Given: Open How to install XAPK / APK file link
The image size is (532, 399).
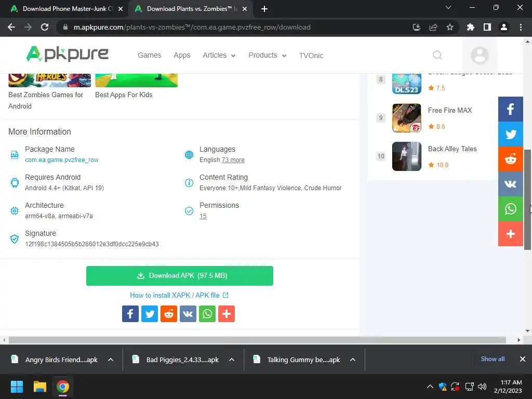Looking at the screenshot, I should click(179, 295).
